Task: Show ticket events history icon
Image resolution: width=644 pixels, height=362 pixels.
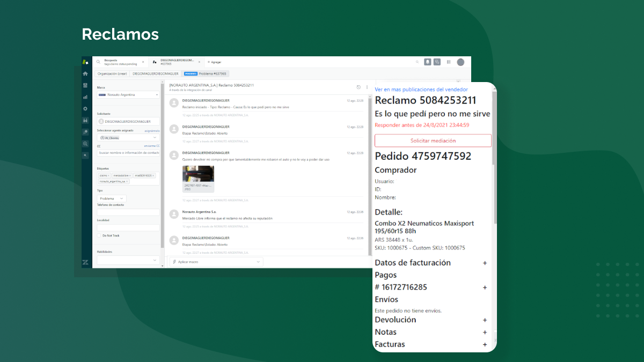Action: pyautogui.click(x=358, y=87)
